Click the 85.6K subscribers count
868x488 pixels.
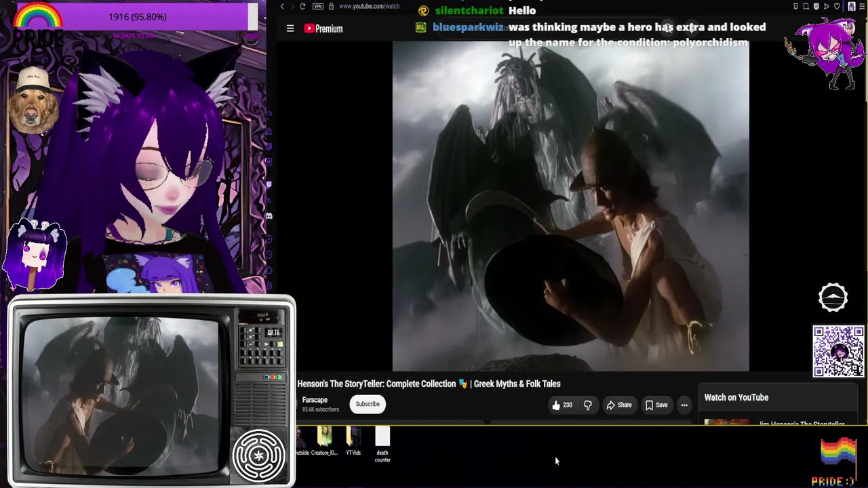[x=321, y=409]
